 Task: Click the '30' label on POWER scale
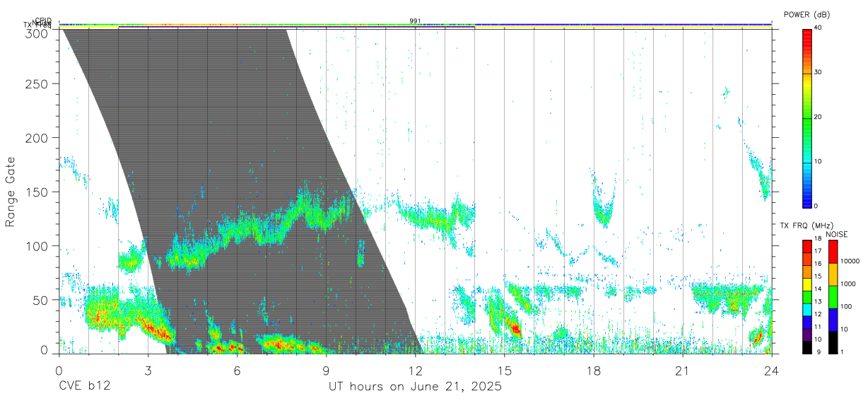pos(819,72)
